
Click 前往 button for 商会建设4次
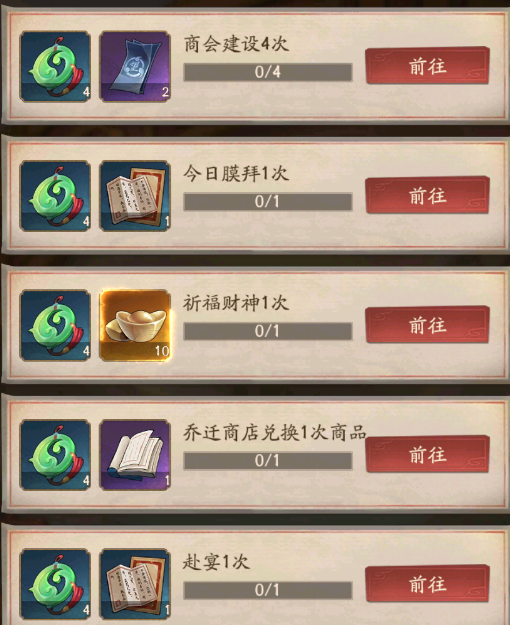click(x=427, y=66)
